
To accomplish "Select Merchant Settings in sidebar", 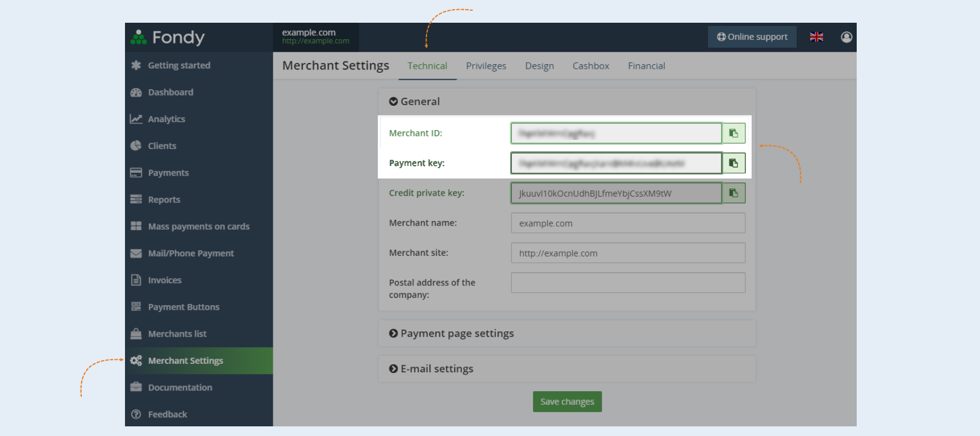I will pyautogui.click(x=199, y=360).
